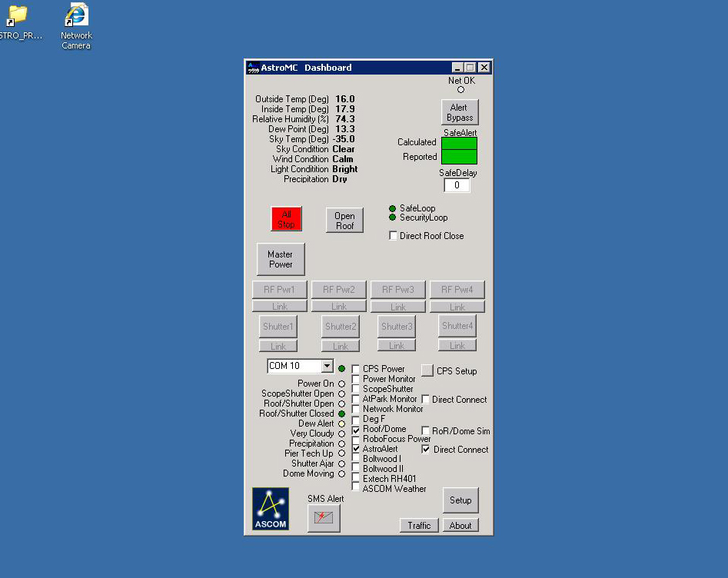Click the Shutter2 button
728x578 pixels.
341,327
